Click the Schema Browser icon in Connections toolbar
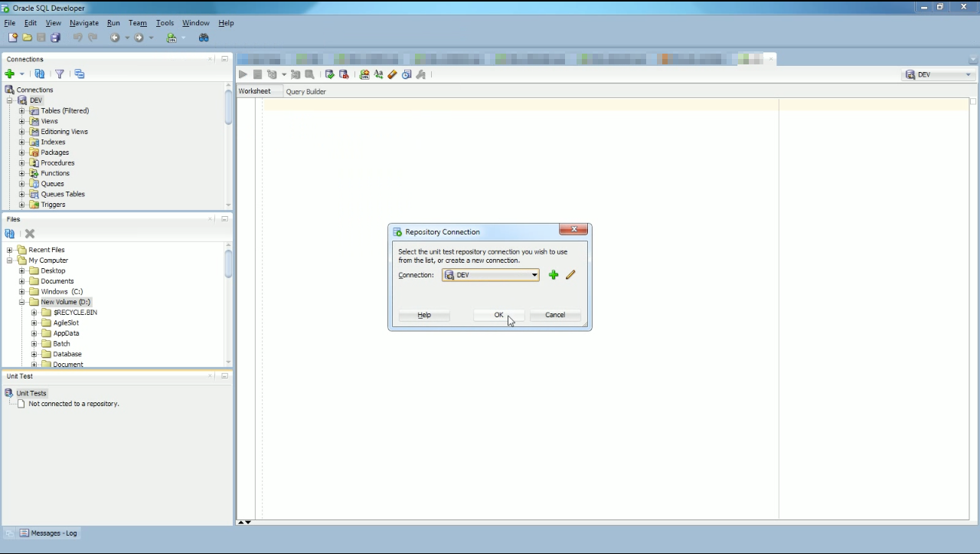The width and height of the screenshot is (980, 554). coord(80,74)
